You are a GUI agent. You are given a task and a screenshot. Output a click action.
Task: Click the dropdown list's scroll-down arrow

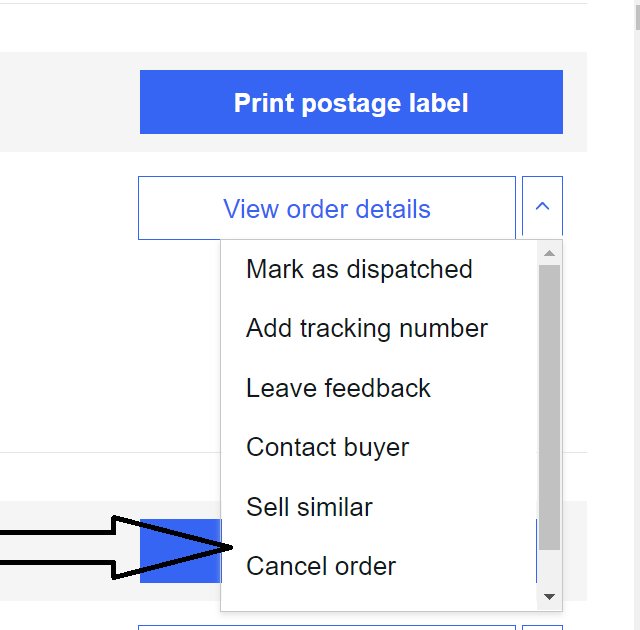[549, 597]
